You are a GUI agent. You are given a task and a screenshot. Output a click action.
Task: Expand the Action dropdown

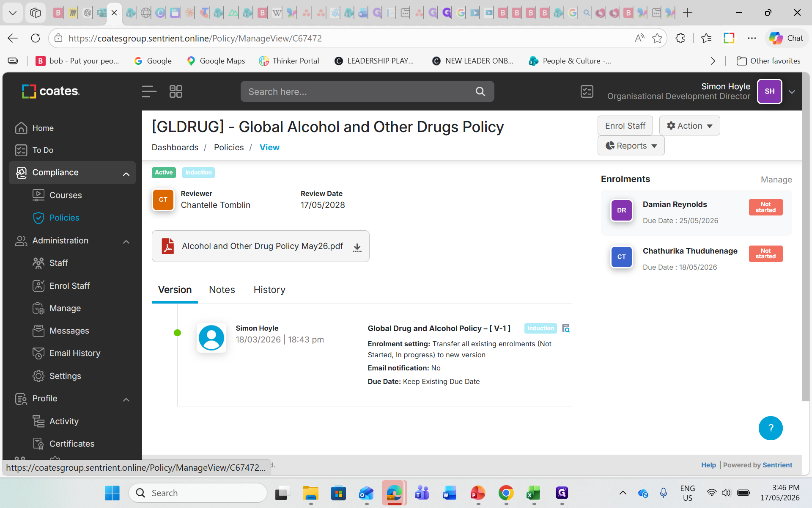pyautogui.click(x=689, y=126)
